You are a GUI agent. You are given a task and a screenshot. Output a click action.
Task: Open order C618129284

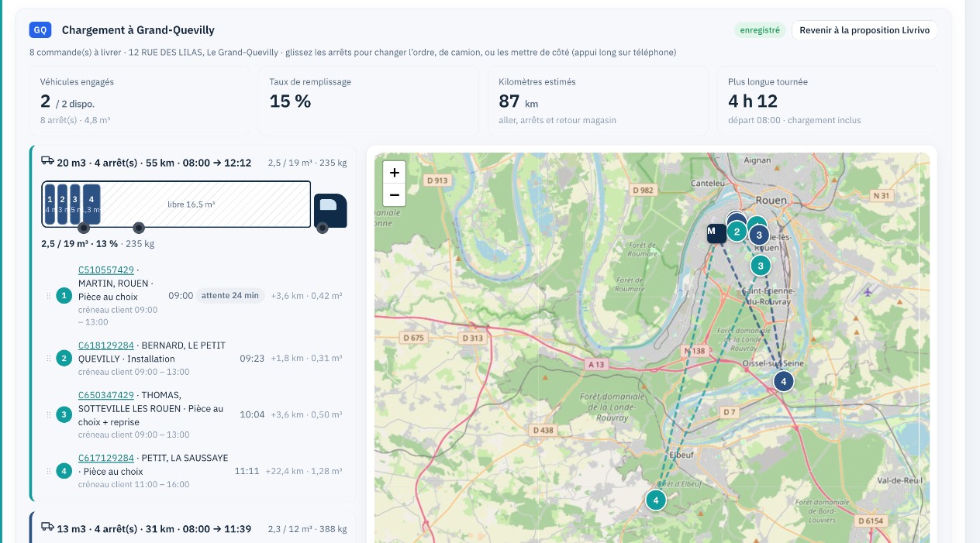pos(106,345)
